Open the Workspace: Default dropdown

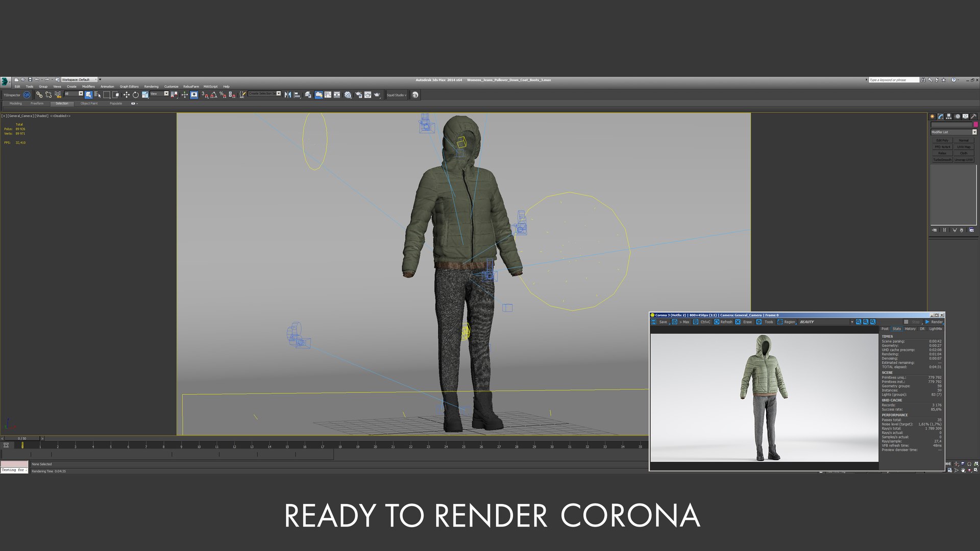(79, 80)
